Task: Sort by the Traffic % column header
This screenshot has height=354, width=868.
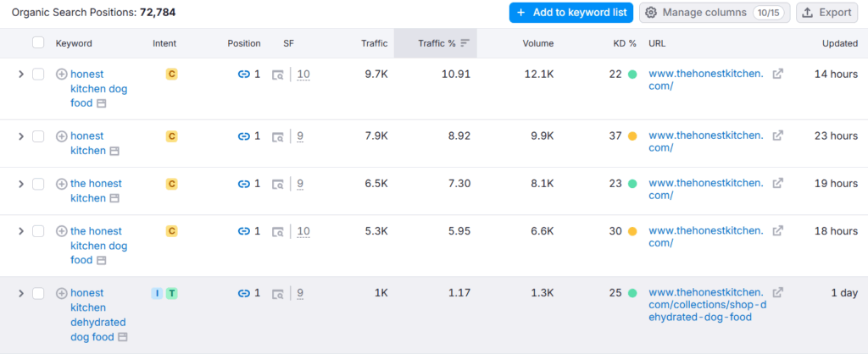Action: (436, 43)
